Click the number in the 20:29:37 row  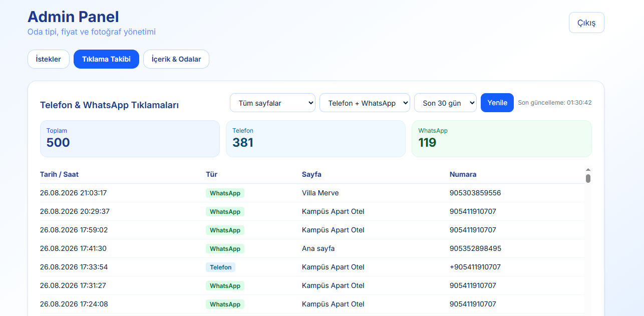[x=473, y=211]
